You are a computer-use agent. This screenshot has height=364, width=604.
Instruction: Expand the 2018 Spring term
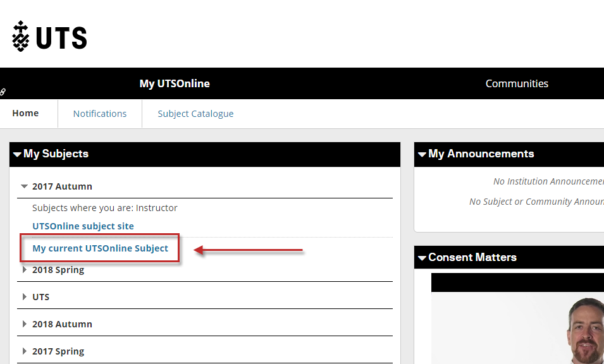(25, 270)
